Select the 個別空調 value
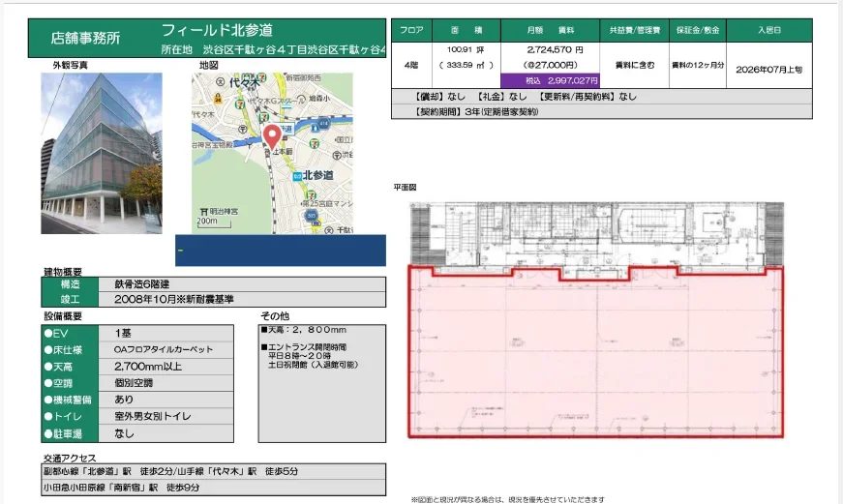Image resolution: width=843 pixels, height=504 pixels. pyautogui.click(x=134, y=383)
